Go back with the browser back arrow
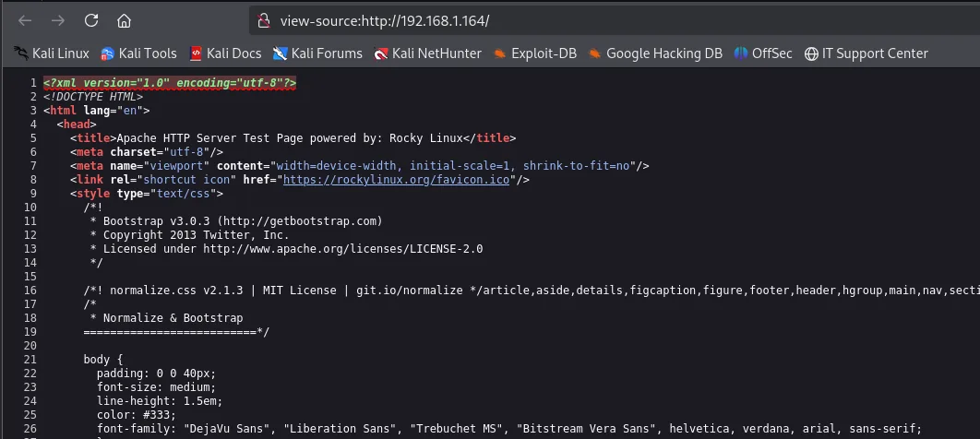 25,20
